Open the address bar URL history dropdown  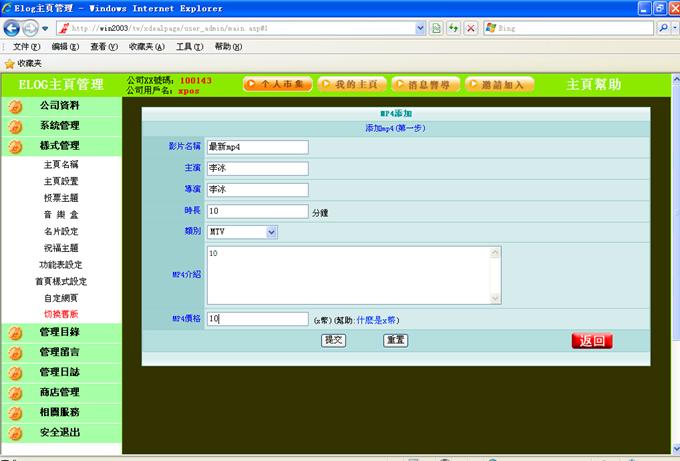tap(420, 28)
